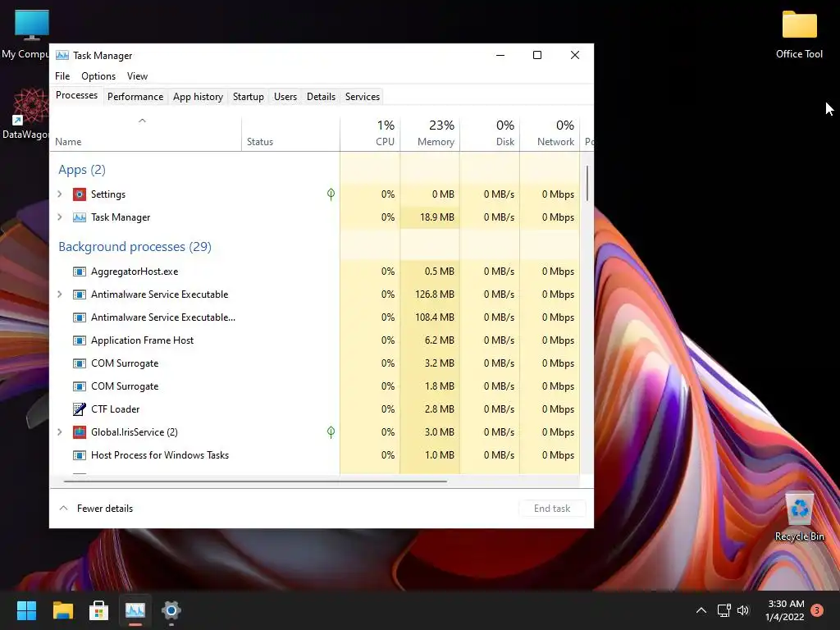Click the vertical scrollbar of process list
This screenshot has height=630, width=840.
(587, 183)
